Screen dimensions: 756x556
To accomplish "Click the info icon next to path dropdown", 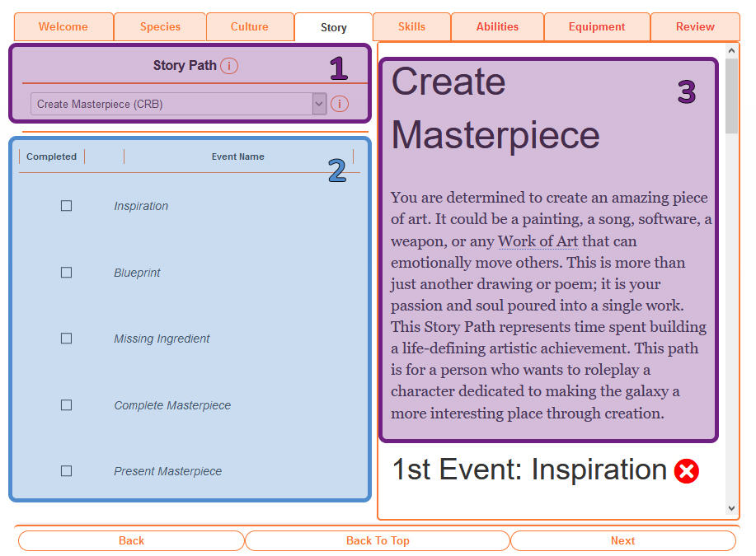I will point(339,104).
